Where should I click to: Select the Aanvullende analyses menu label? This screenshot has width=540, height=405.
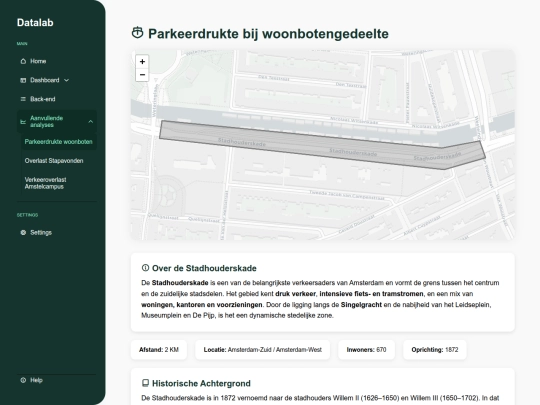tap(46, 122)
